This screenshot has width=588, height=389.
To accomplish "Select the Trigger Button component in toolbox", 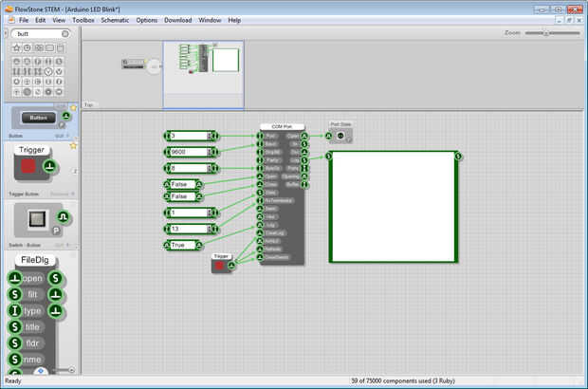I will coord(41,170).
